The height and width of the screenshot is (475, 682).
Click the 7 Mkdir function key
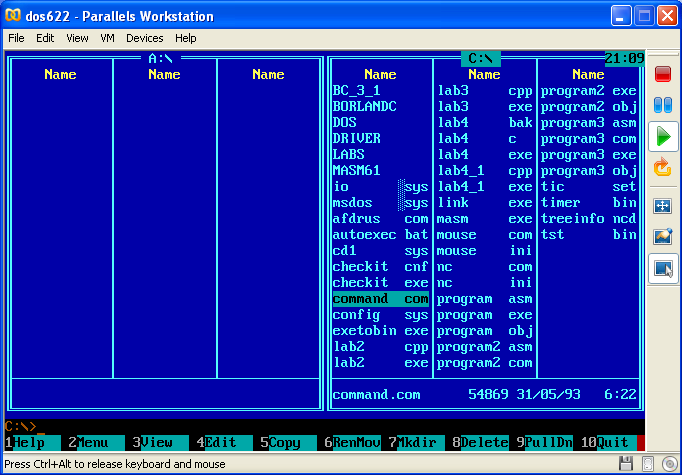[x=416, y=443]
